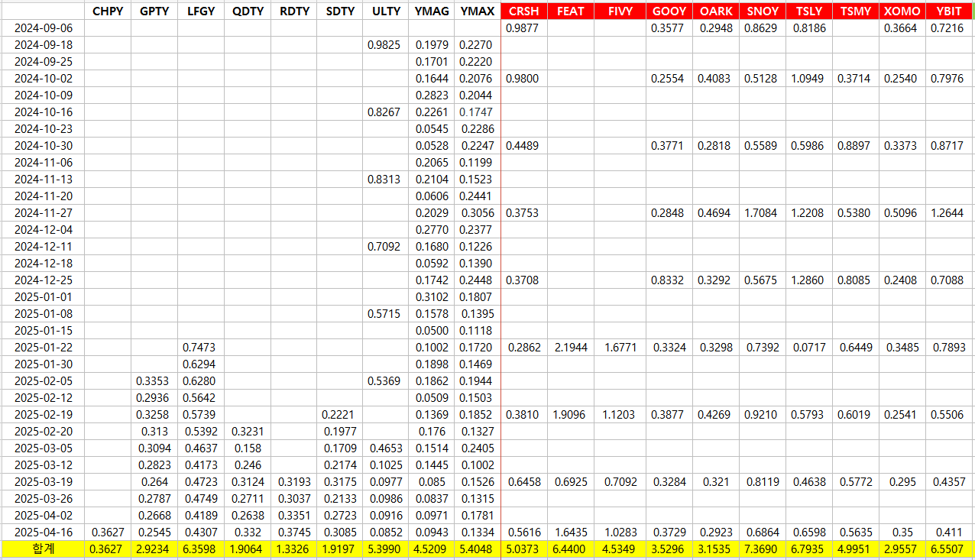Click the TSMY value 0.8897
The width and height of the screenshot is (975, 560).
(x=855, y=145)
